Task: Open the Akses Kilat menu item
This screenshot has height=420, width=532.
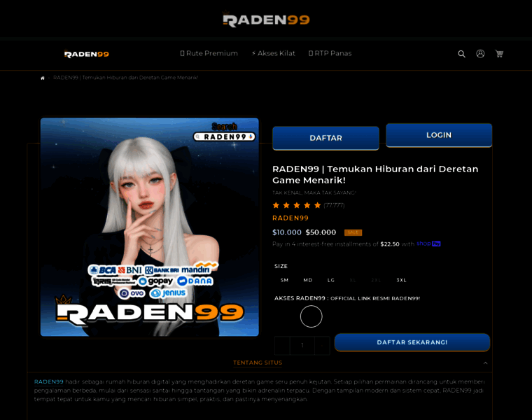Action: [x=274, y=53]
